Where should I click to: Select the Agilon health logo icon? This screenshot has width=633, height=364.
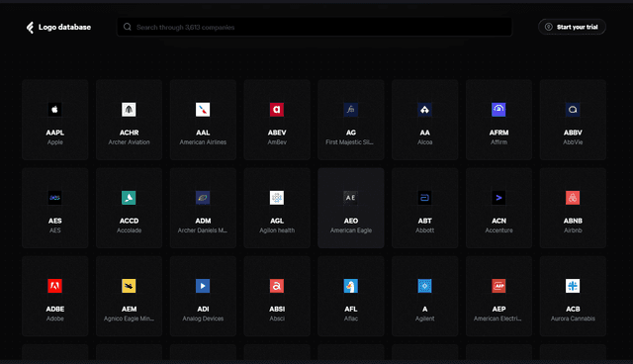(x=277, y=198)
